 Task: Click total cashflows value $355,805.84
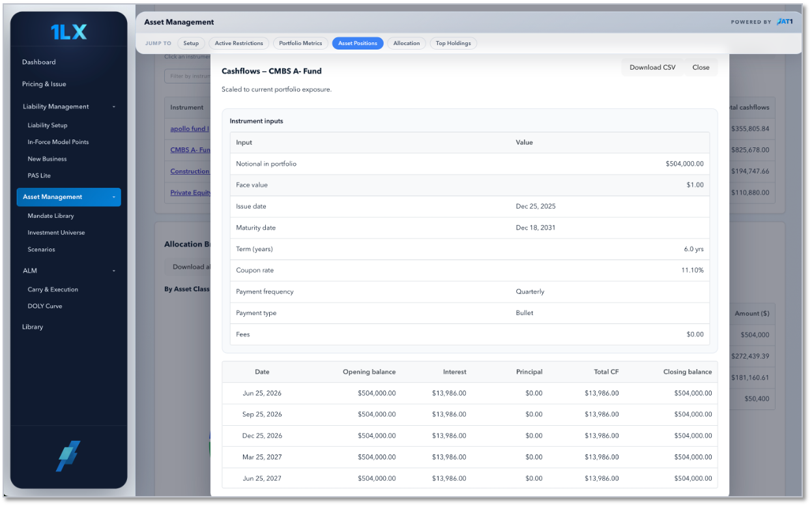[749, 129]
